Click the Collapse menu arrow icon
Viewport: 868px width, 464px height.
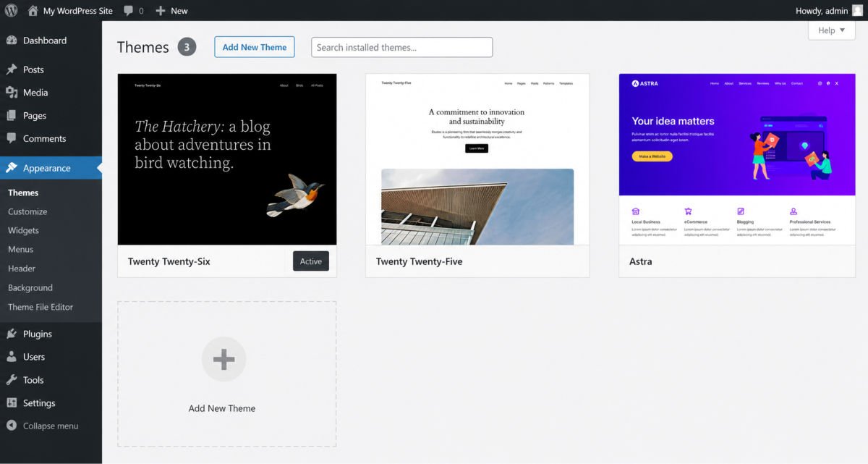click(12, 426)
